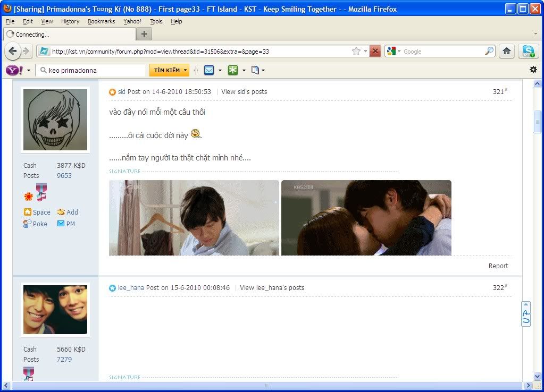Open the View menu
The height and width of the screenshot is (392, 544).
(x=47, y=21)
